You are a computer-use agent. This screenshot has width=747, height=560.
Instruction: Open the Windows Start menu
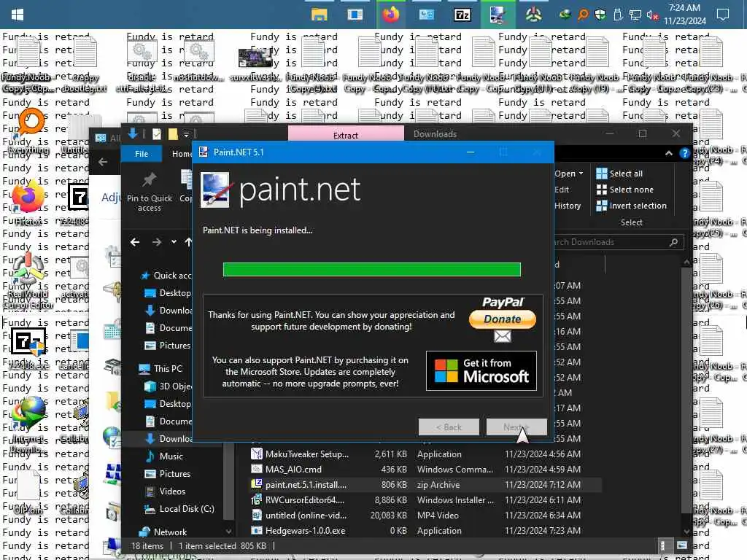[18, 15]
